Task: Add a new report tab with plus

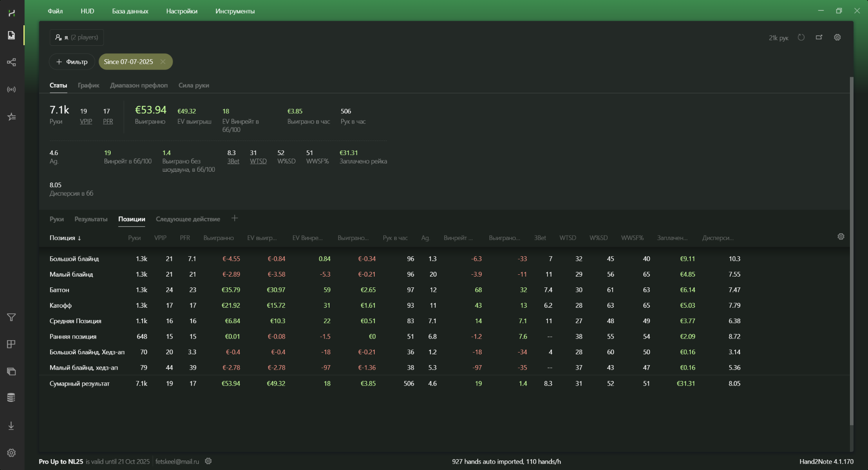Action: (235, 218)
